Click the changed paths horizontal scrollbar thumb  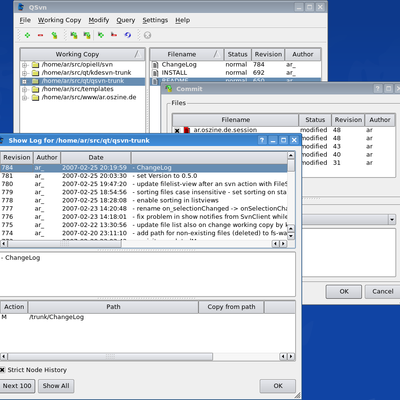[110, 357]
